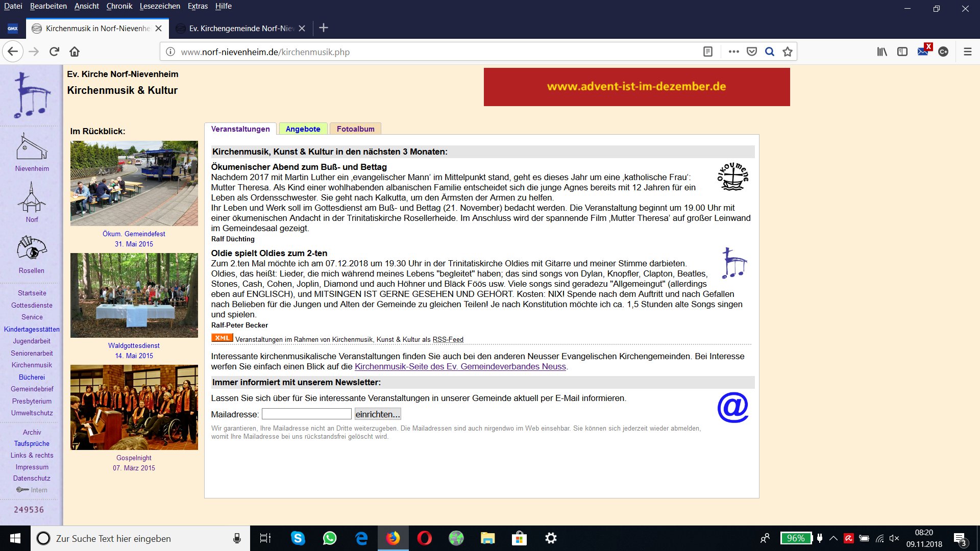
Task: Open Microsoft Store from taskbar
Action: pyautogui.click(x=519, y=538)
